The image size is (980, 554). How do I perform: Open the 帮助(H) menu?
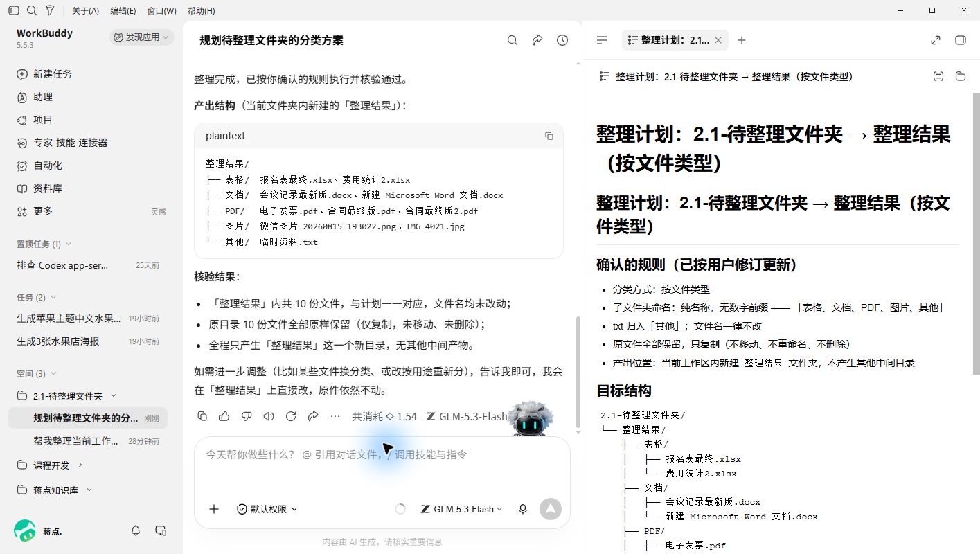point(201,10)
